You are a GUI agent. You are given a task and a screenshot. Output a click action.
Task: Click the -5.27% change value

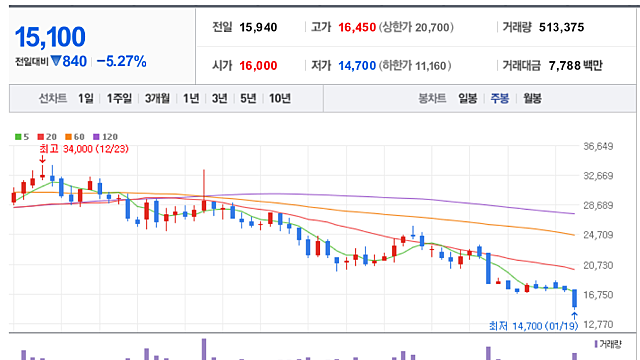coord(121,61)
